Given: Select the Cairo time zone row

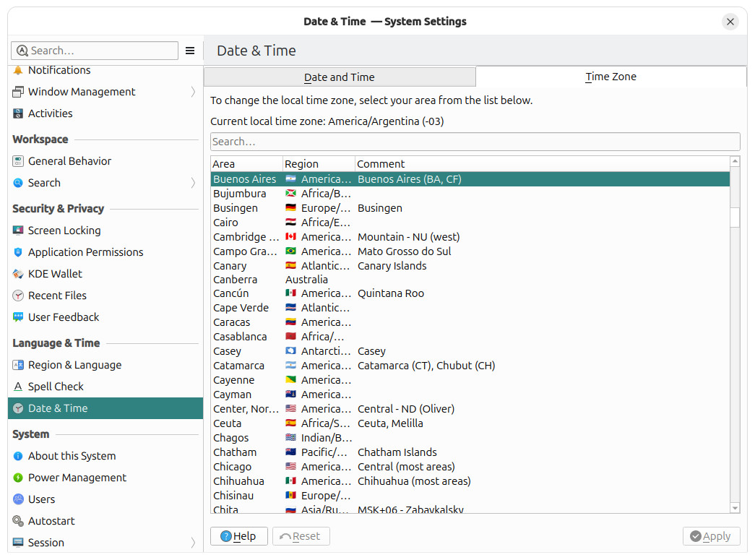Looking at the screenshot, I should pyautogui.click(x=470, y=222).
